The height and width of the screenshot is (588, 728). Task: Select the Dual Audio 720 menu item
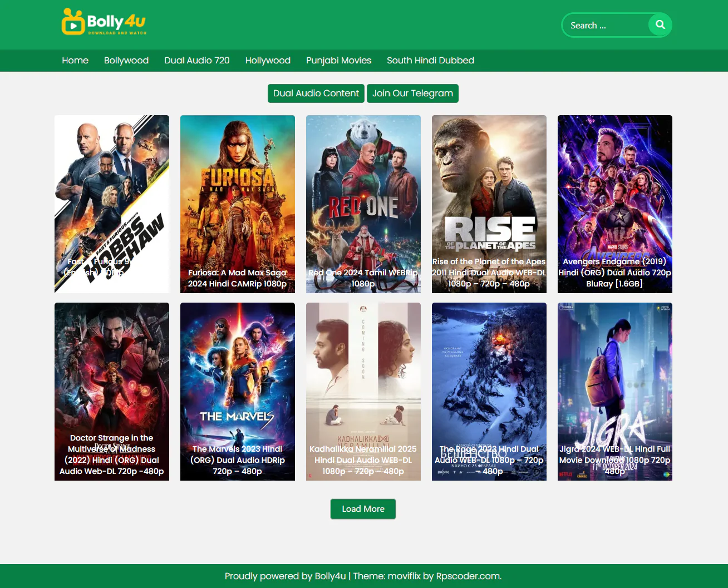197,60
